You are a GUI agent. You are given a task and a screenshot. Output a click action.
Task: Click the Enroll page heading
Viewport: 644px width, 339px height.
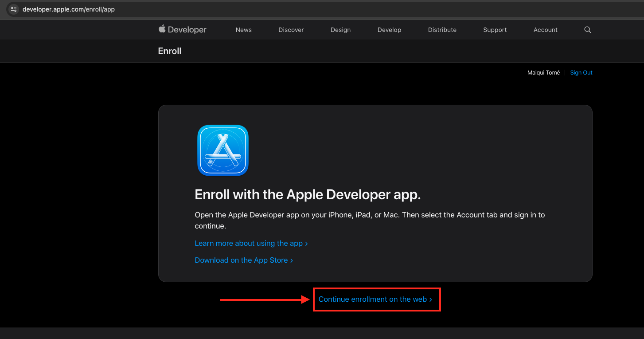click(x=170, y=51)
